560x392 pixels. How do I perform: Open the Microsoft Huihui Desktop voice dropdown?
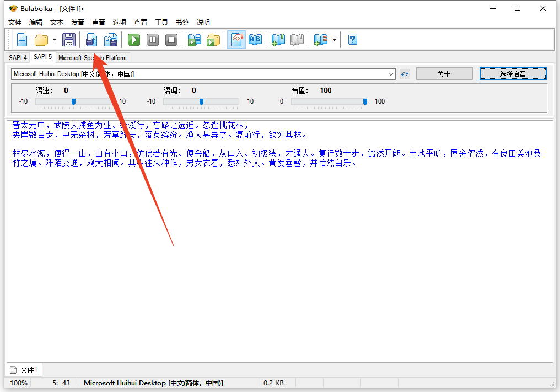391,74
